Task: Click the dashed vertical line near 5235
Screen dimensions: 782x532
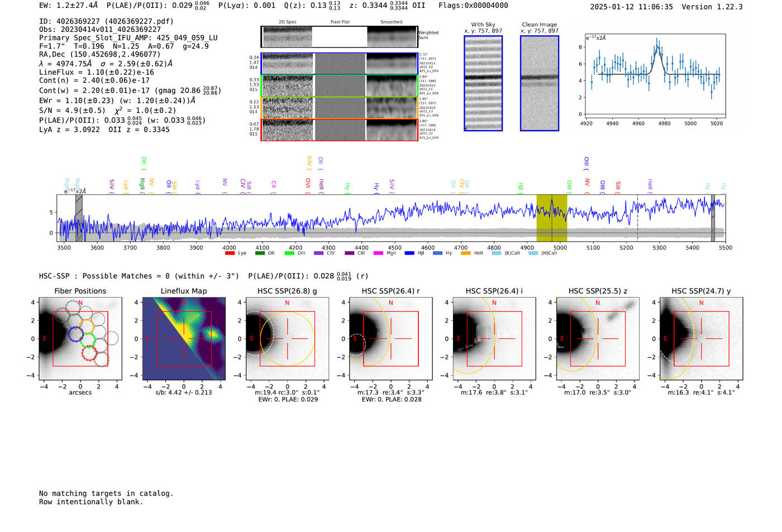Action: tap(637, 218)
